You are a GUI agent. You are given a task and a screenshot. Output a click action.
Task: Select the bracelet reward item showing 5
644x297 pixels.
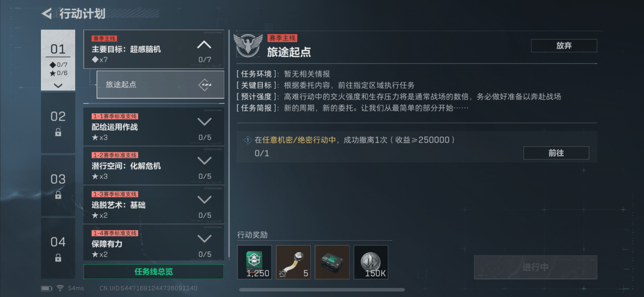(293, 262)
